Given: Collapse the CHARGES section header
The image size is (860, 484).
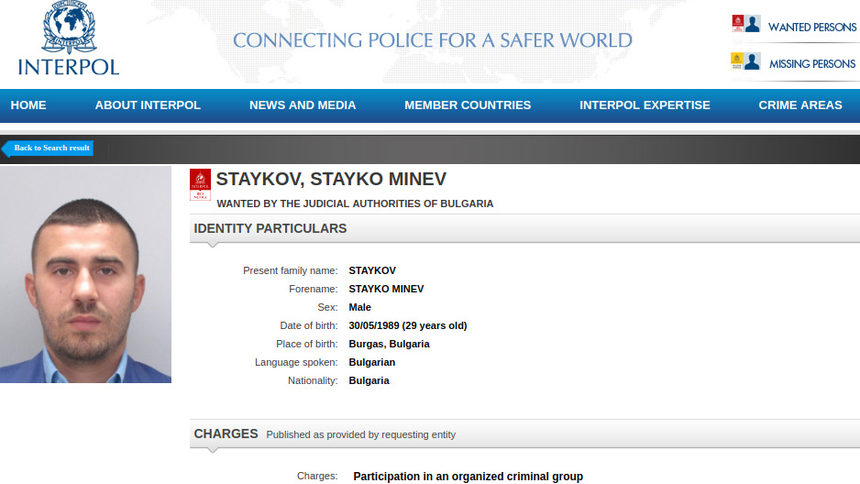Looking at the screenshot, I should click(x=525, y=434).
